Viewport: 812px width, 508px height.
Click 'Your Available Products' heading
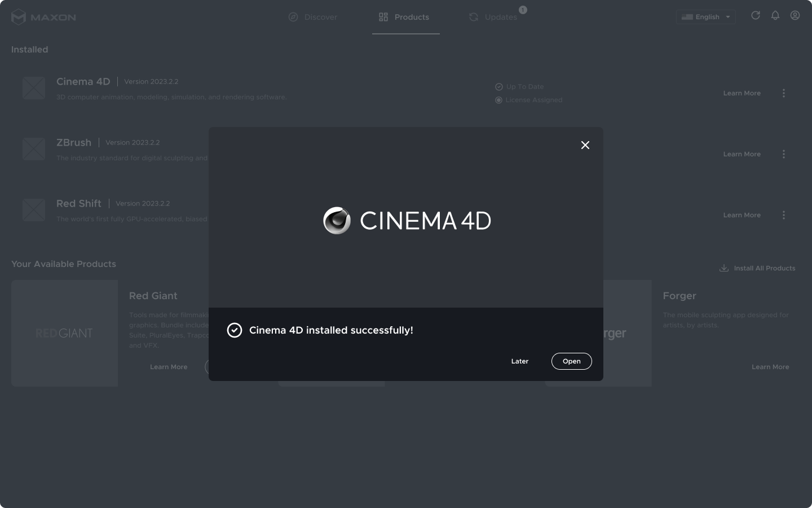[64, 264]
